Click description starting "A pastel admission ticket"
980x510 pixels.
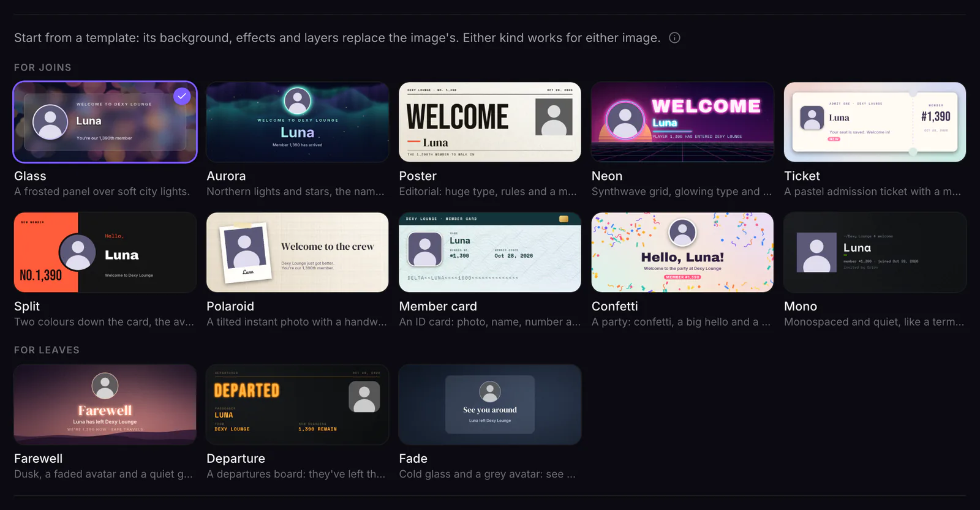pyautogui.click(x=873, y=192)
